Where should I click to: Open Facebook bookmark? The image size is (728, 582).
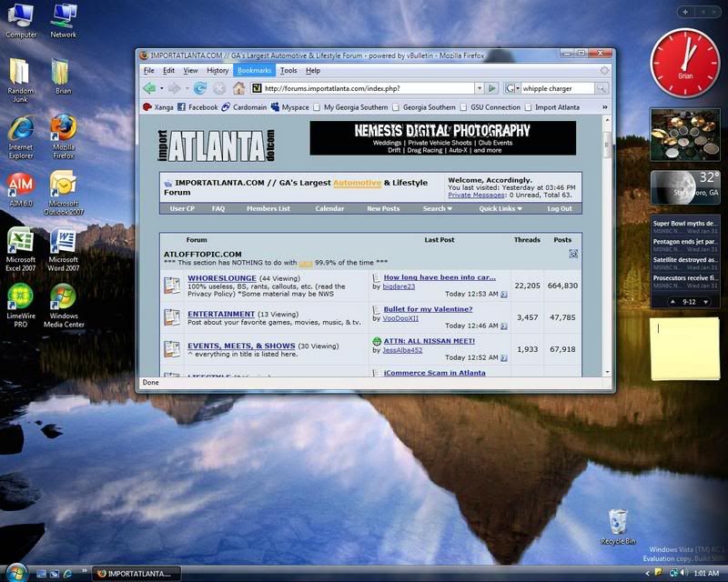[x=197, y=107]
